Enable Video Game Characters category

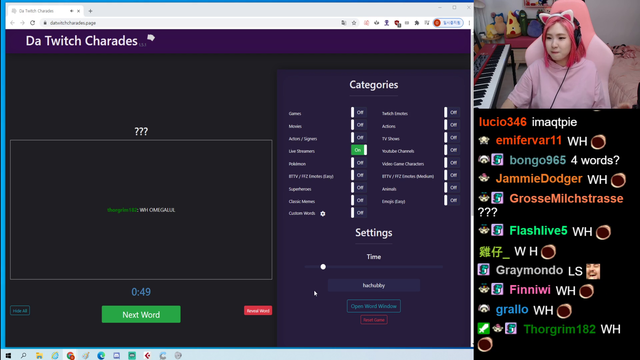(x=452, y=163)
